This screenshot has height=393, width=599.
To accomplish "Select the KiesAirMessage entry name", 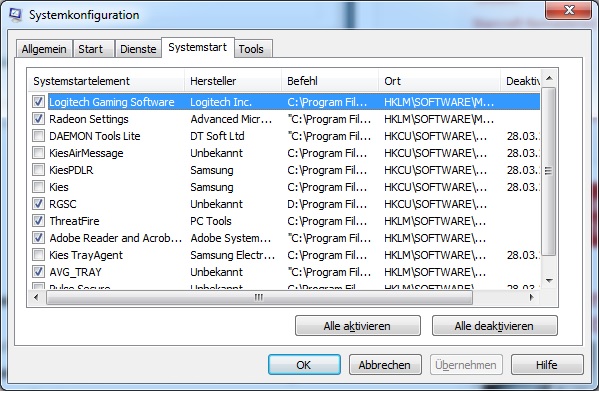I will 86,153.
